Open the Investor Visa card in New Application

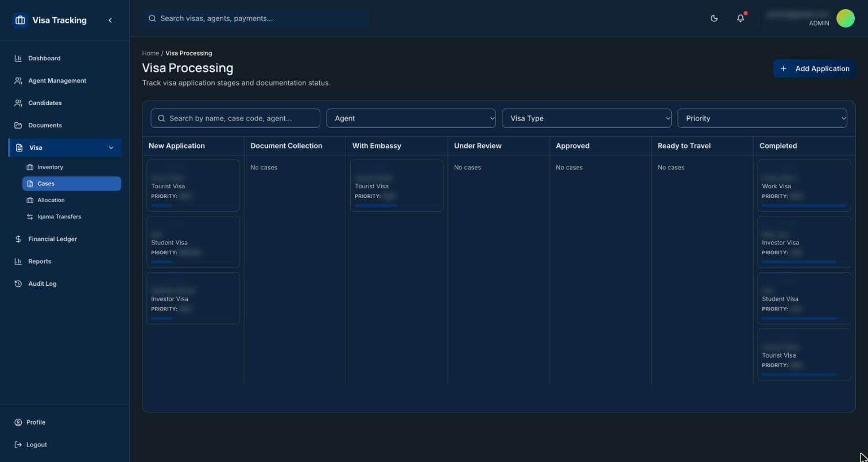click(193, 298)
